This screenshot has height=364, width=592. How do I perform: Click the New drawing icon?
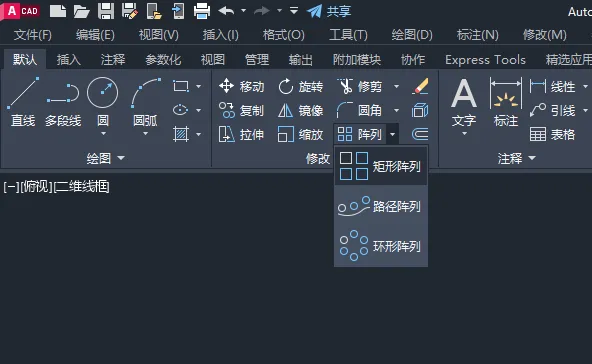point(58,11)
